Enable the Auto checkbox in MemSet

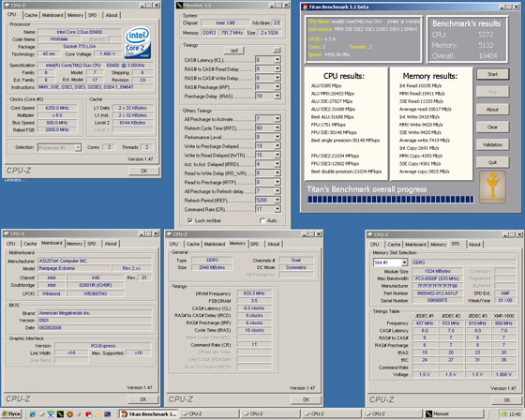pyautogui.click(x=262, y=220)
